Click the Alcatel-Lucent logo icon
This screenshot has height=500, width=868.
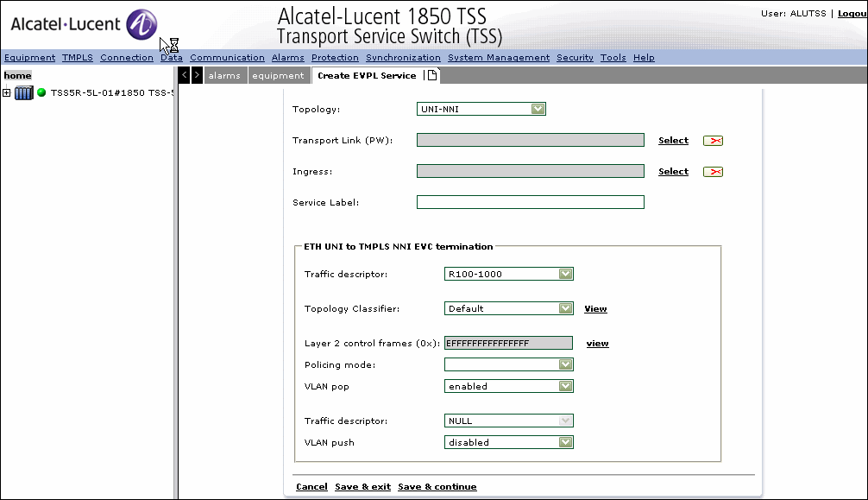pos(142,24)
